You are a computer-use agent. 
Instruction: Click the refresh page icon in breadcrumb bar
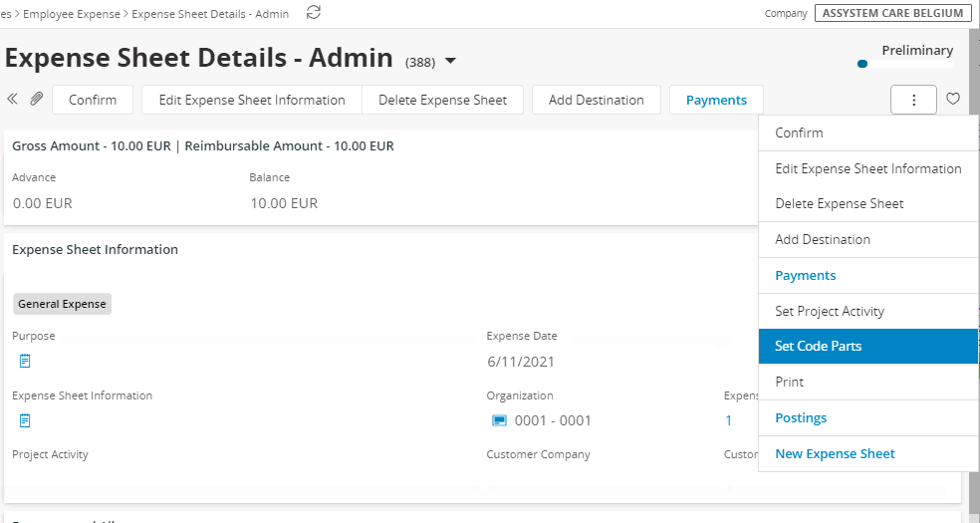coord(313,13)
